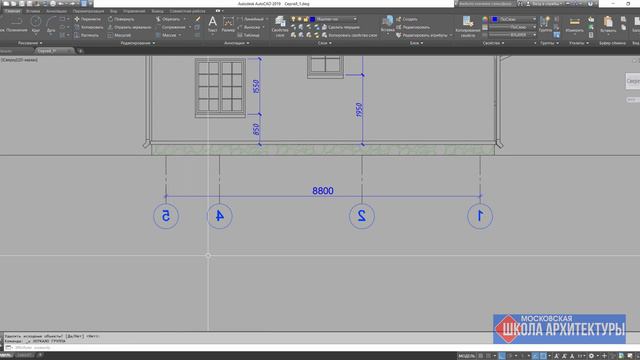
Task: Toggle Ortho mode in the status bar
Action: (502, 356)
